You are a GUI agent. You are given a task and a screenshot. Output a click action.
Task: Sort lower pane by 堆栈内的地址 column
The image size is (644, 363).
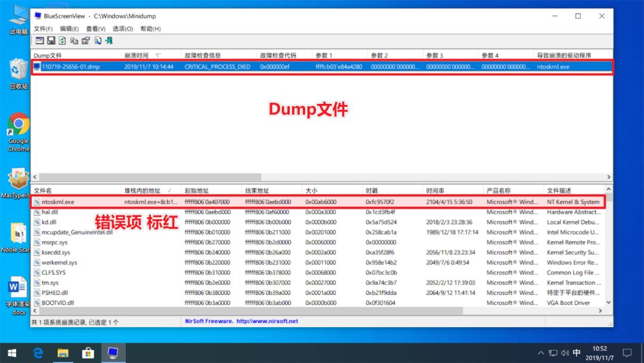pos(142,190)
